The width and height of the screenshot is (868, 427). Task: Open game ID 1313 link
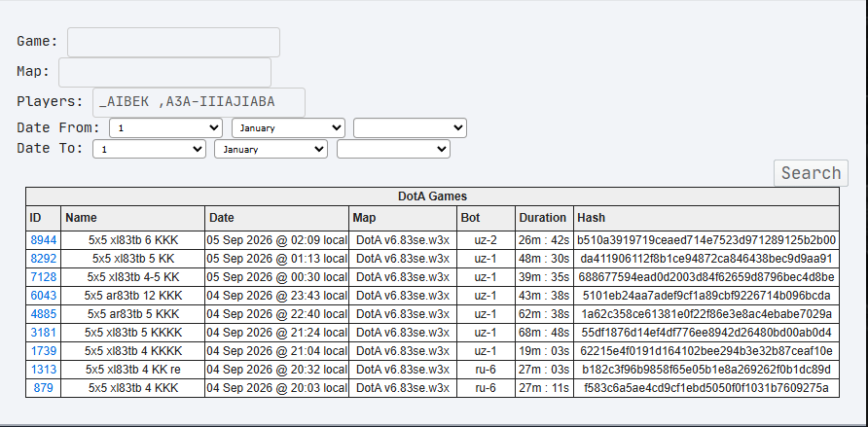[x=43, y=370]
